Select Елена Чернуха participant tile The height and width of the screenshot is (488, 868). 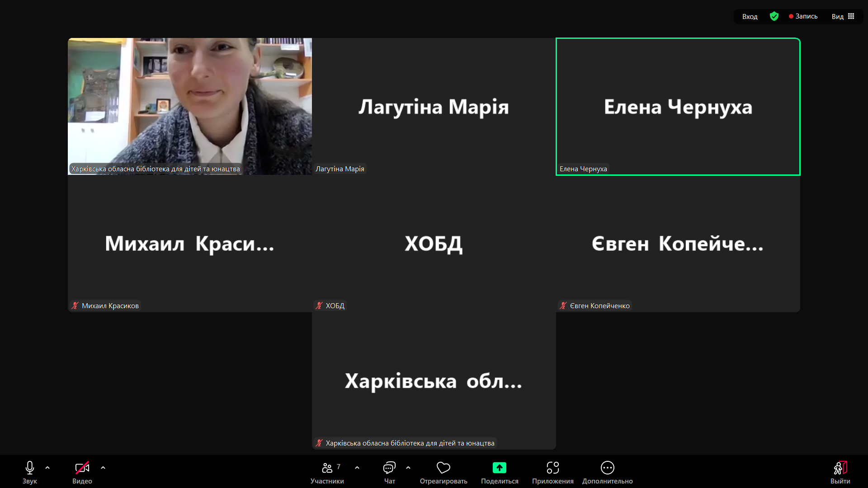click(678, 107)
